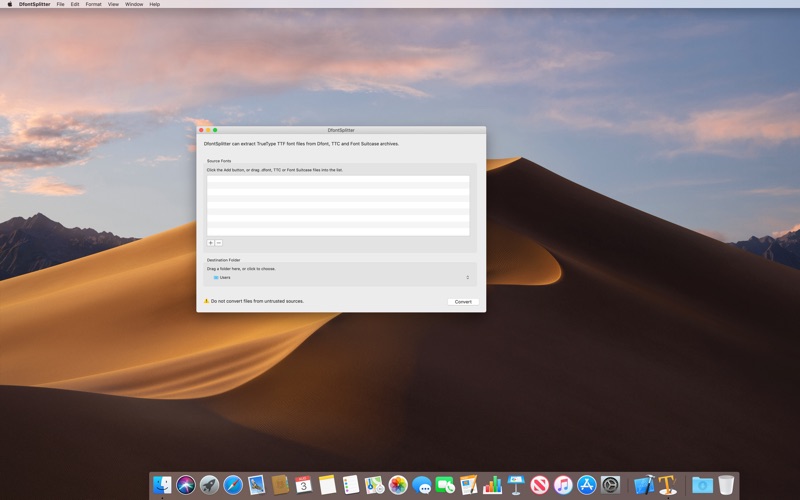Open Messages bubble icon in Dock
This screenshot has width=800, height=500.
[421, 485]
